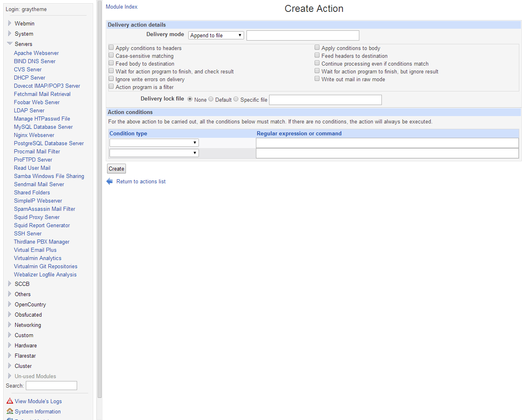This screenshot has width=525, height=420.
Task: Click the Module Index link
Action: [121, 7]
